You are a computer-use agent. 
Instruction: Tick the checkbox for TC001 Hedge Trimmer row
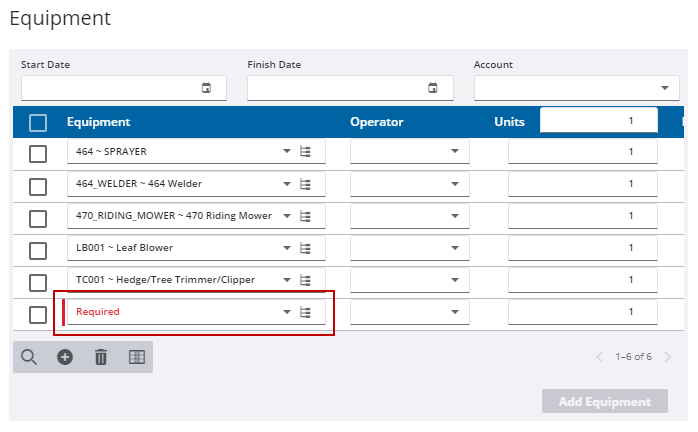[x=38, y=282]
